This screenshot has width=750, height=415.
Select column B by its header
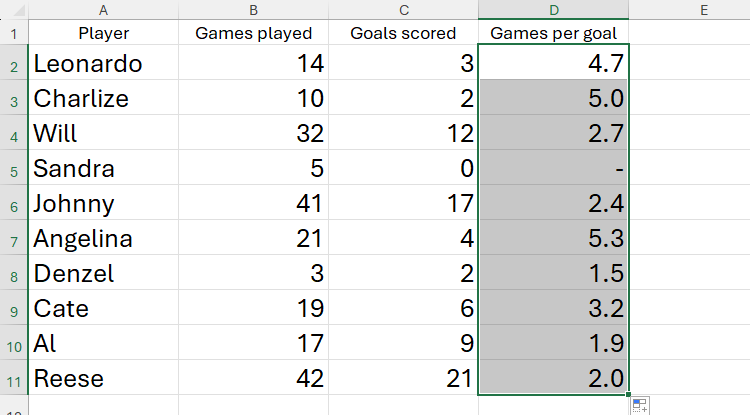tap(253, 10)
